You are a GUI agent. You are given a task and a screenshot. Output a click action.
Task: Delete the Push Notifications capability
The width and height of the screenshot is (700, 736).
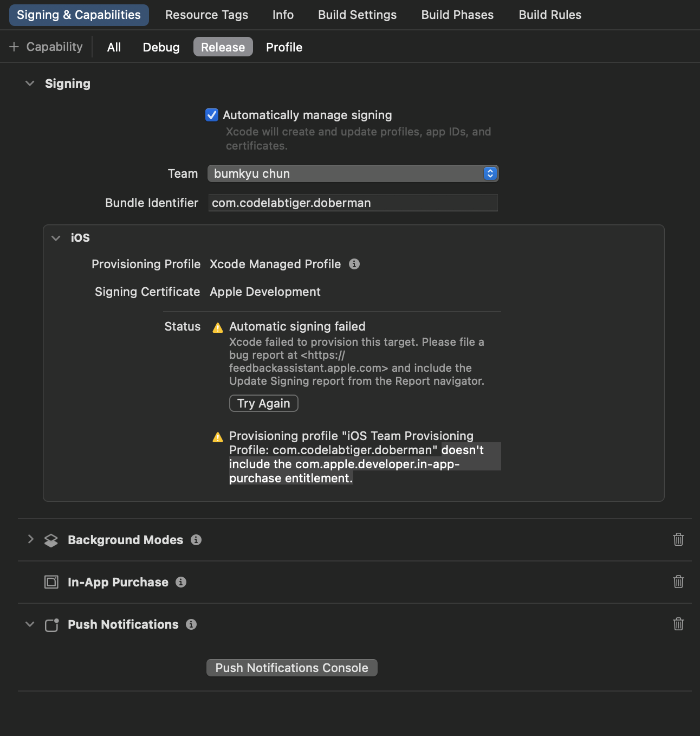point(678,624)
